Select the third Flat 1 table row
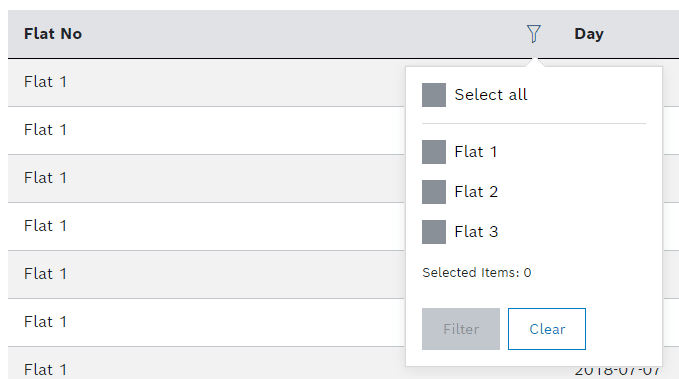Image resolution: width=679 pixels, height=379 pixels. click(x=206, y=178)
